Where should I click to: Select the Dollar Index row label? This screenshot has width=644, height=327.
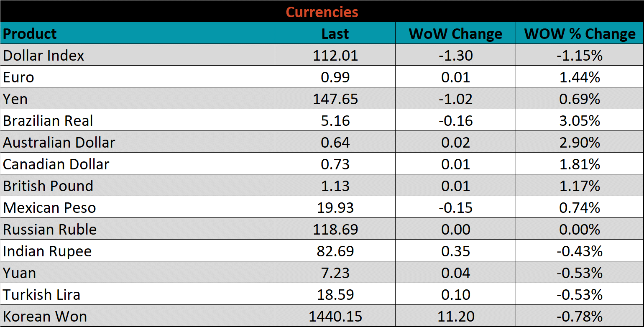pyautogui.click(x=43, y=55)
